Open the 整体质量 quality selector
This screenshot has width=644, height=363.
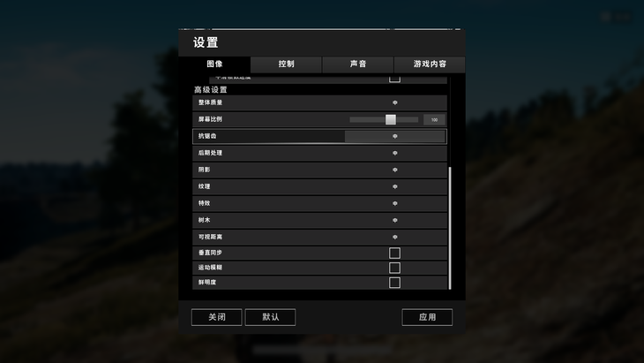click(395, 102)
